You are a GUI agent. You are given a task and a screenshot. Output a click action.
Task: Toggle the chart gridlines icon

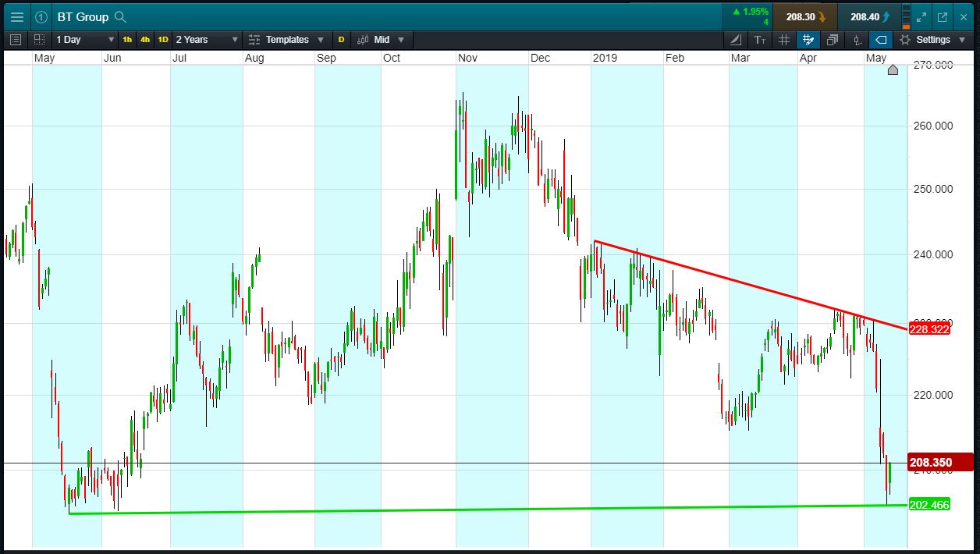(x=784, y=40)
